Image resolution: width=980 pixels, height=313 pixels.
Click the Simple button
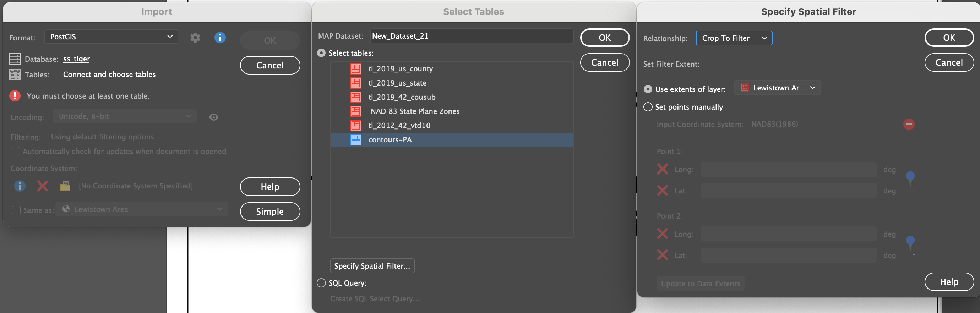[270, 212]
